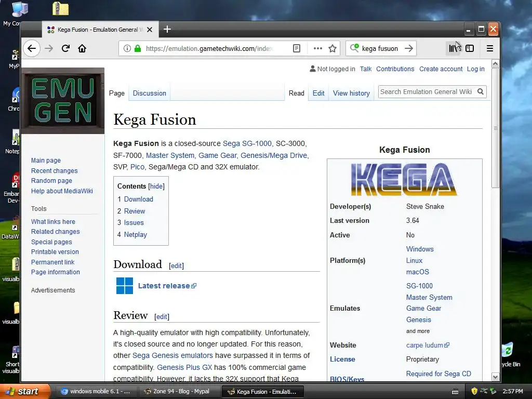The image size is (532, 399).
Task: Open the Latest release download link
Action: 167,286
